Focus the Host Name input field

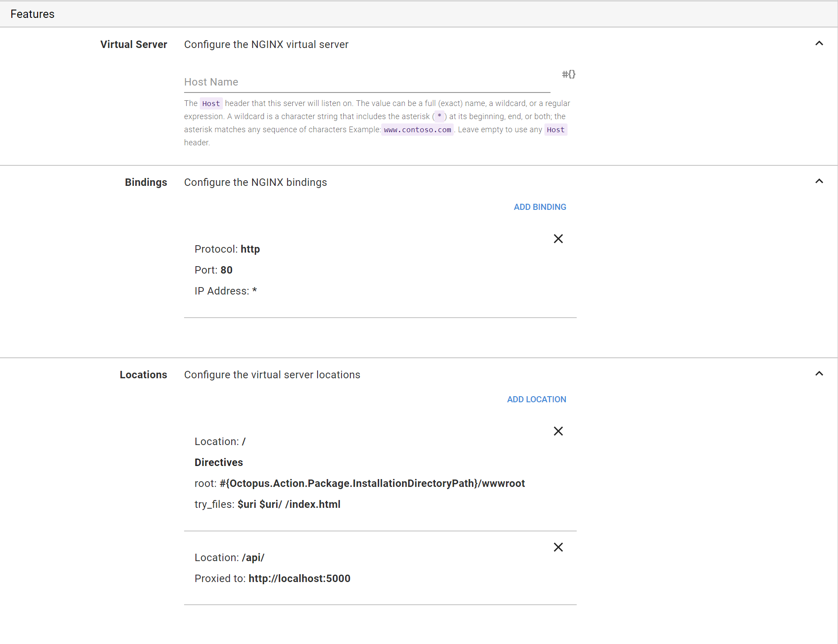click(x=366, y=82)
